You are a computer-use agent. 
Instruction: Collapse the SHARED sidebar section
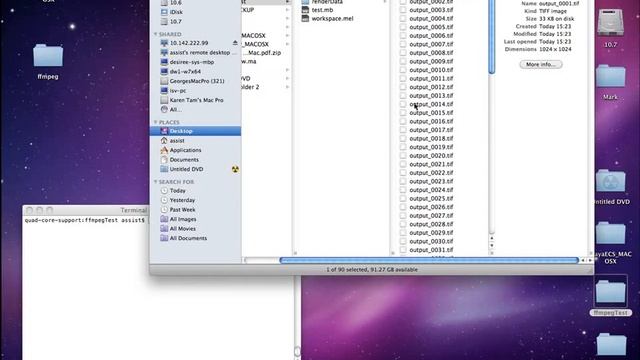156,34
